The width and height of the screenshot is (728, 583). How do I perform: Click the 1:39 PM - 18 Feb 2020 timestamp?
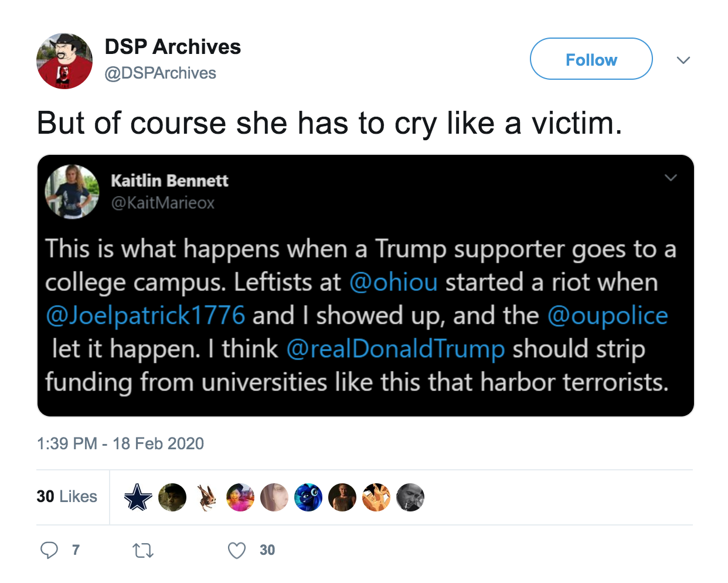pos(120,443)
